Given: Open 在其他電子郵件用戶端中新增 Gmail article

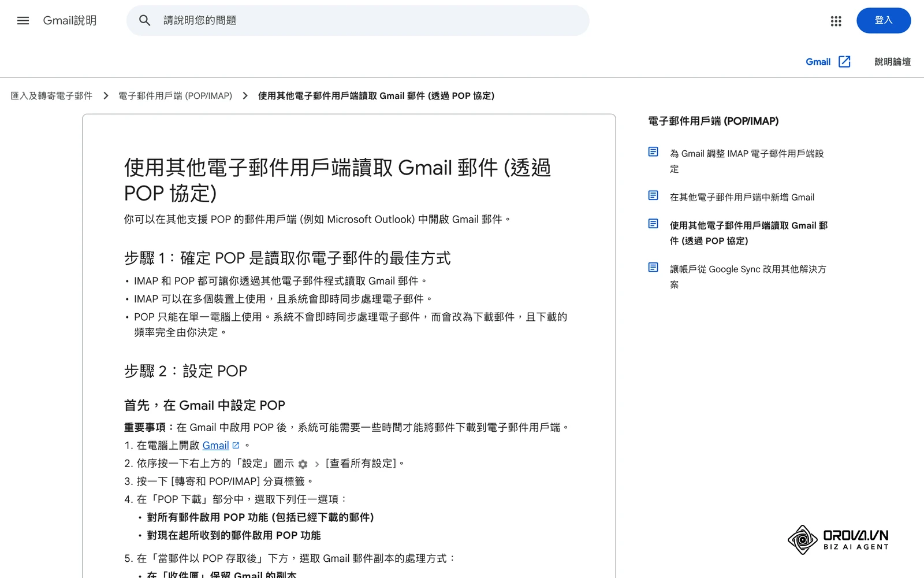Looking at the screenshot, I should (742, 197).
